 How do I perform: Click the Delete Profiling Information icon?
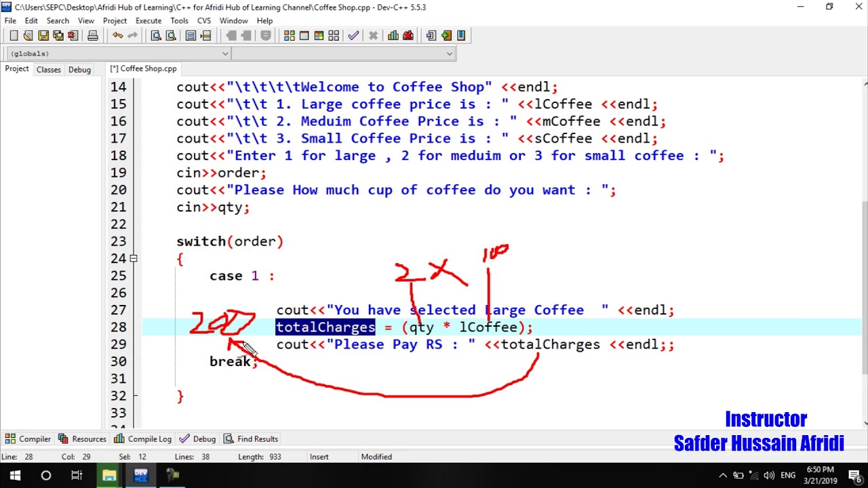coord(408,35)
